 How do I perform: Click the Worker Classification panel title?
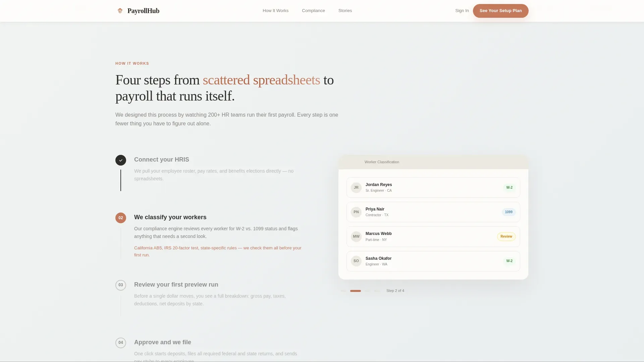click(x=382, y=162)
